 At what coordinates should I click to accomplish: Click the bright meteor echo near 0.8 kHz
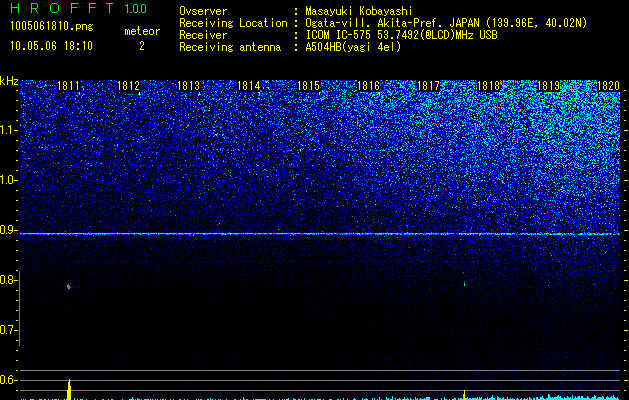pos(69,286)
